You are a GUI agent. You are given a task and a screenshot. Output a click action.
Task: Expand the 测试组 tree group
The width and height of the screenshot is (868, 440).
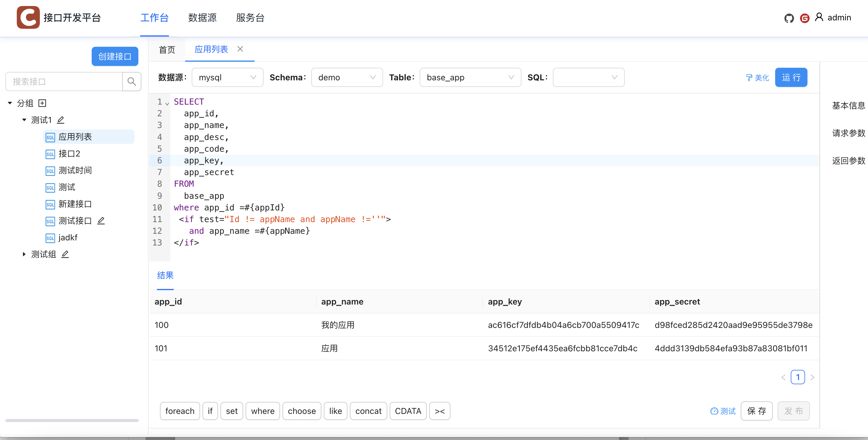click(x=24, y=254)
